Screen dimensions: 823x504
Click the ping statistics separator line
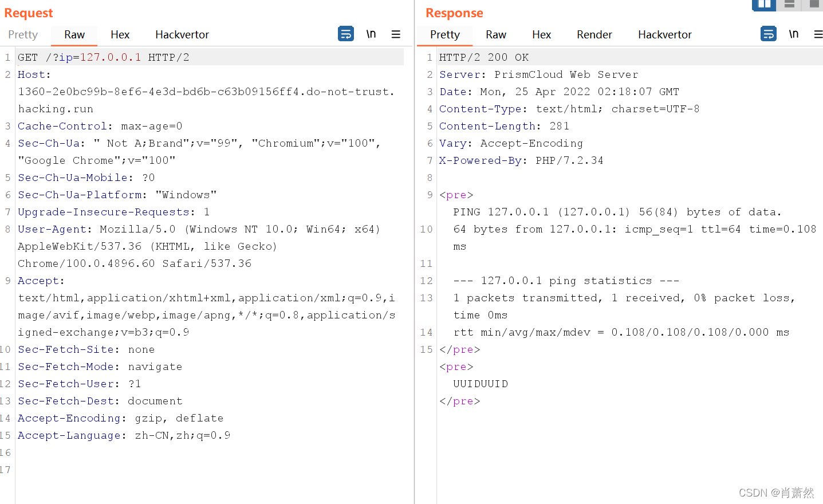[566, 281]
